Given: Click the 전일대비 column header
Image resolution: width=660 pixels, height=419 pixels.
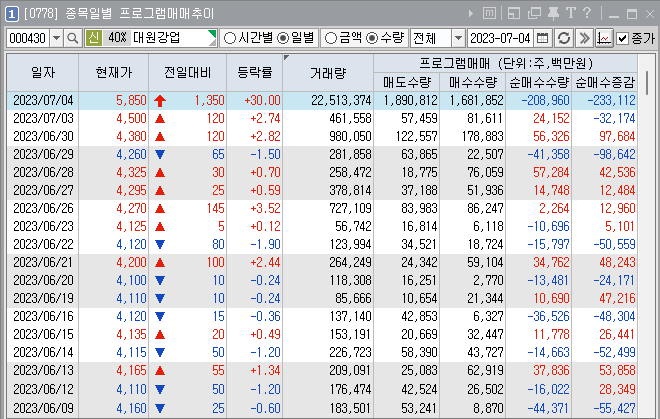Looking at the screenshot, I should coord(187,73).
